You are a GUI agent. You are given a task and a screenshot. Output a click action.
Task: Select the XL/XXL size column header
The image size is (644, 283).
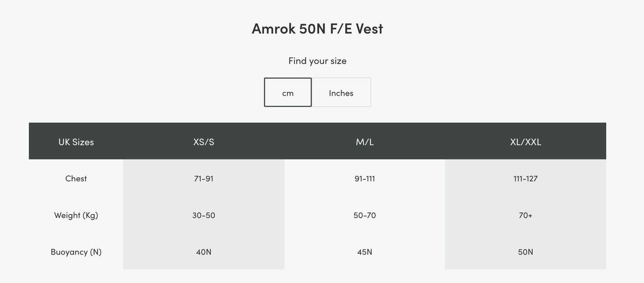pyautogui.click(x=525, y=141)
